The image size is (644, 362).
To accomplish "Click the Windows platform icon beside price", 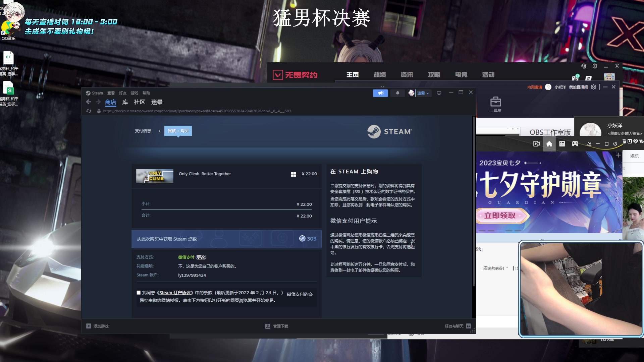I will pyautogui.click(x=293, y=174).
